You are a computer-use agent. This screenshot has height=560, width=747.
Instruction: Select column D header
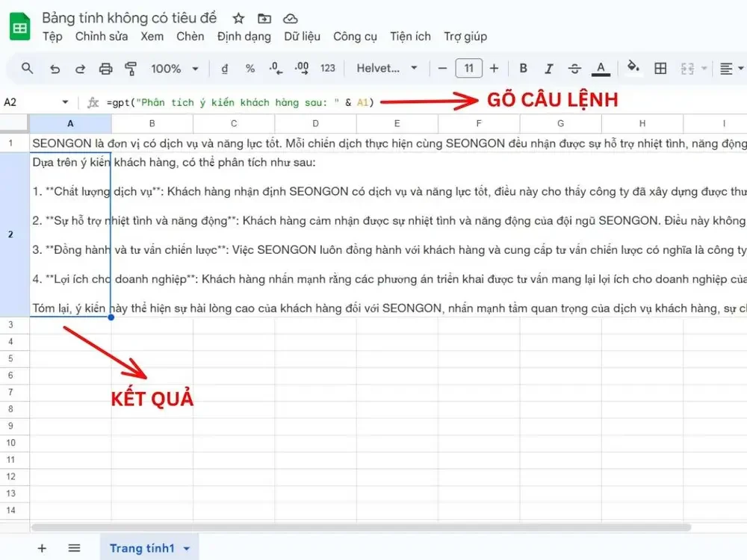click(315, 124)
